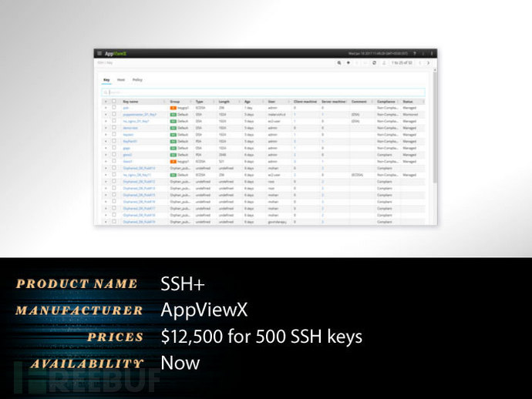The image size is (532, 399).
Task: Sort by the Age column header
Action: (x=247, y=102)
